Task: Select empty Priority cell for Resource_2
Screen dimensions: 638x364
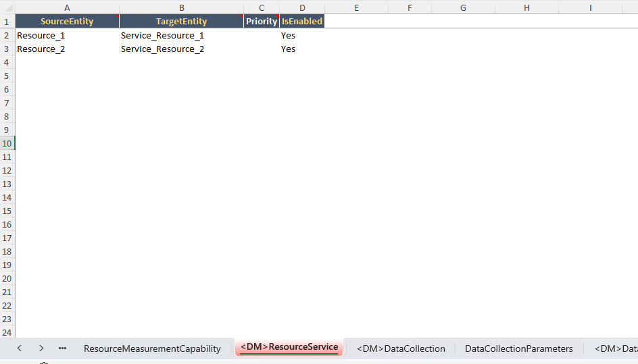Action: pos(262,49)
